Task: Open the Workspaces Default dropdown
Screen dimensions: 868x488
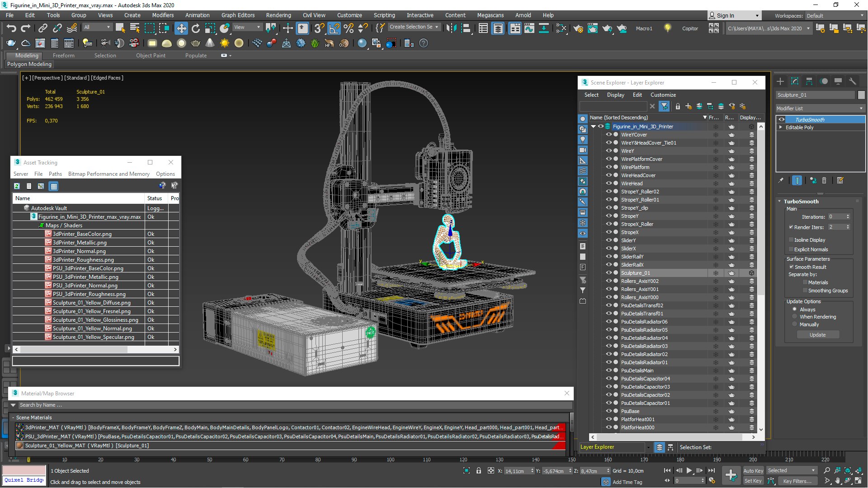Action: [835, 16]
